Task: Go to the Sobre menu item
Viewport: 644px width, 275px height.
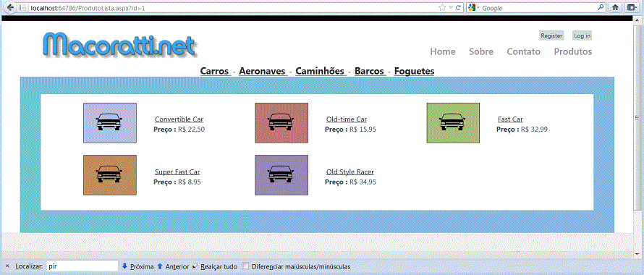Action: pyautogui.click(x=481, y=51)
